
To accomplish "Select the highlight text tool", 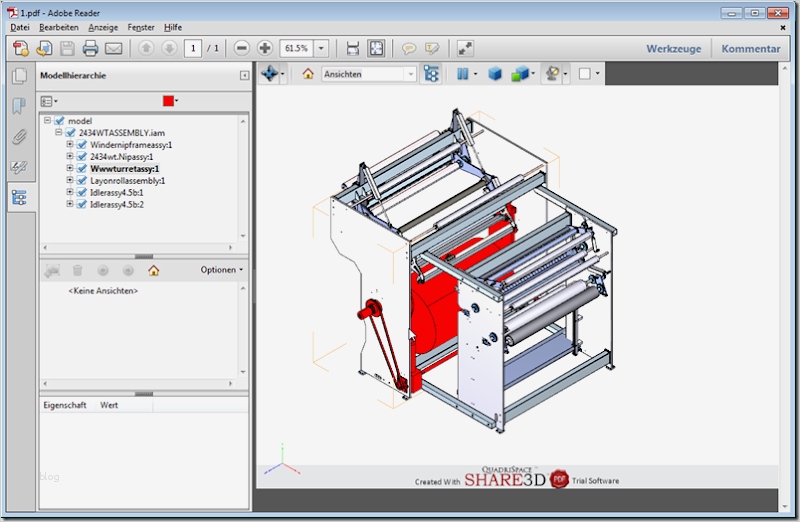I will coord(432,48).
